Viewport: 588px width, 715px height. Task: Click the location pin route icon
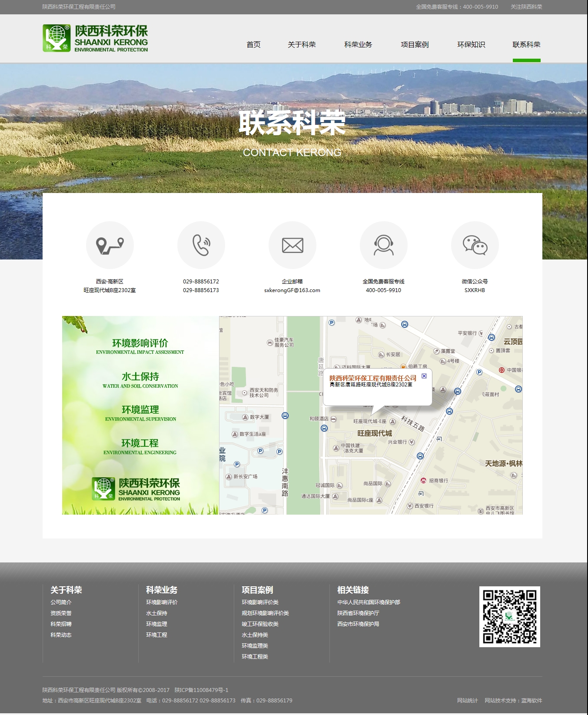110,245
